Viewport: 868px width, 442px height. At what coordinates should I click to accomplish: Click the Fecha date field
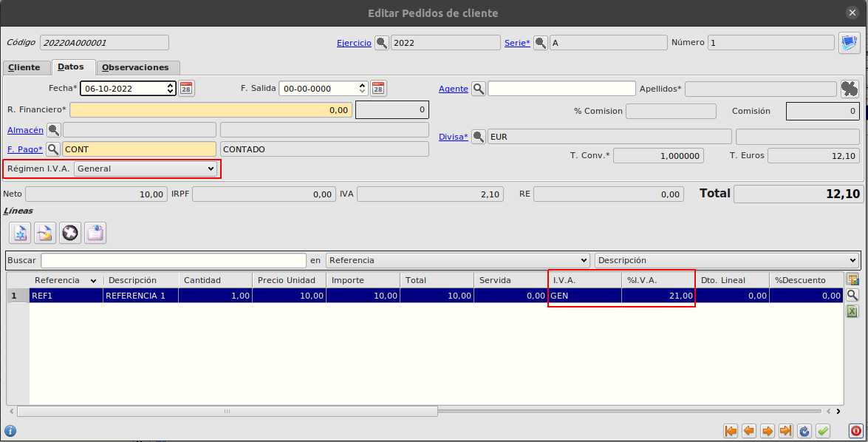(x=128, y=89)
